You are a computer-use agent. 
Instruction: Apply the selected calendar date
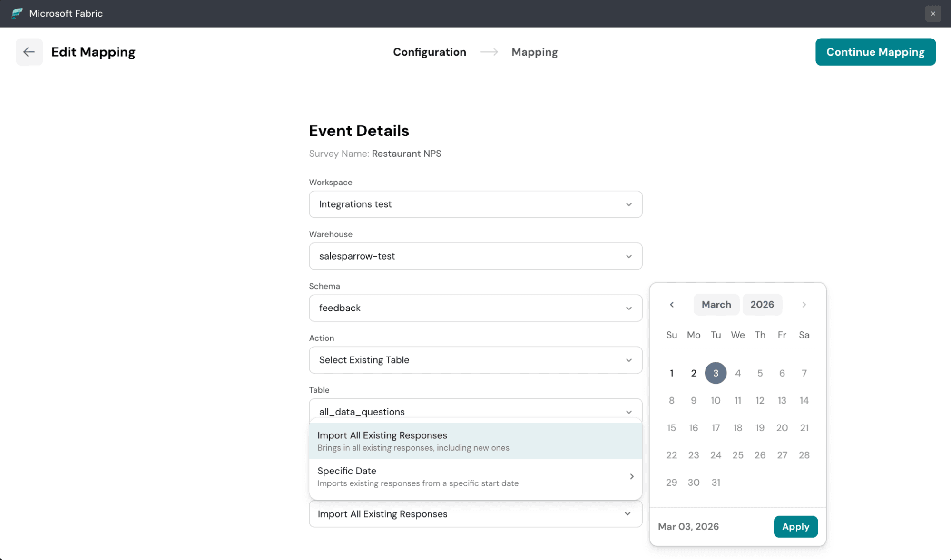[x=795, y=526]
